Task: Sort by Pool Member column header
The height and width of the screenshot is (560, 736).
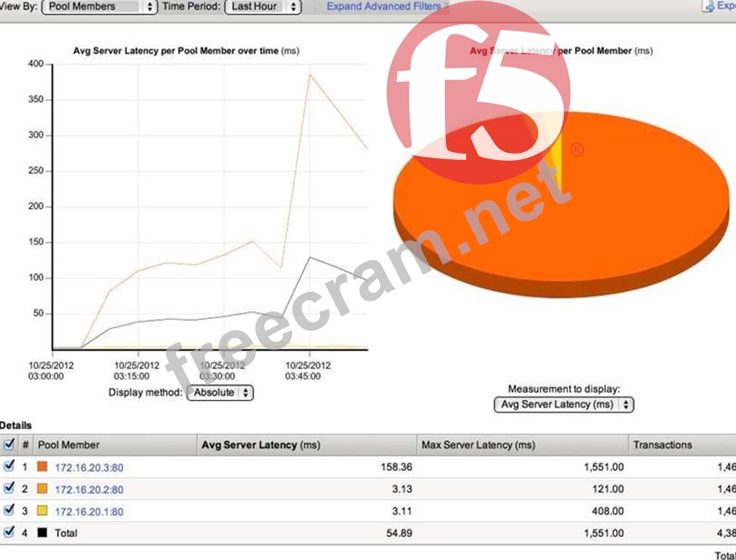Action: pos(115,445)
